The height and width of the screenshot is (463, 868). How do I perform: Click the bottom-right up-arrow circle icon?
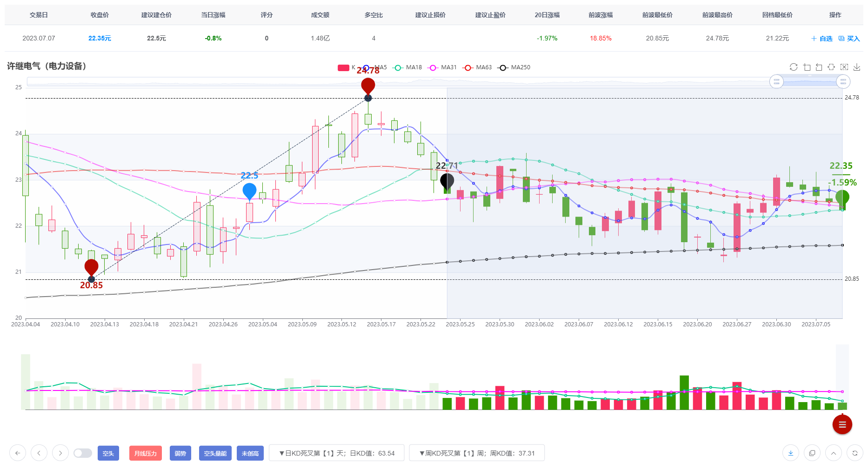(834, 453)
